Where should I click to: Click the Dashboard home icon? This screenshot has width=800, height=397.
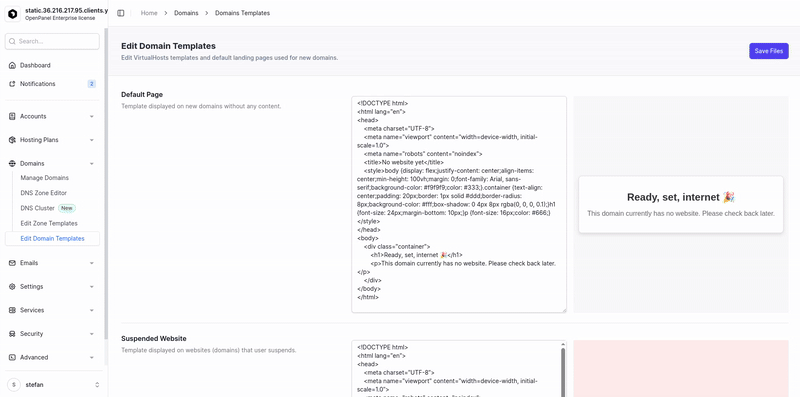coord(12,65)
